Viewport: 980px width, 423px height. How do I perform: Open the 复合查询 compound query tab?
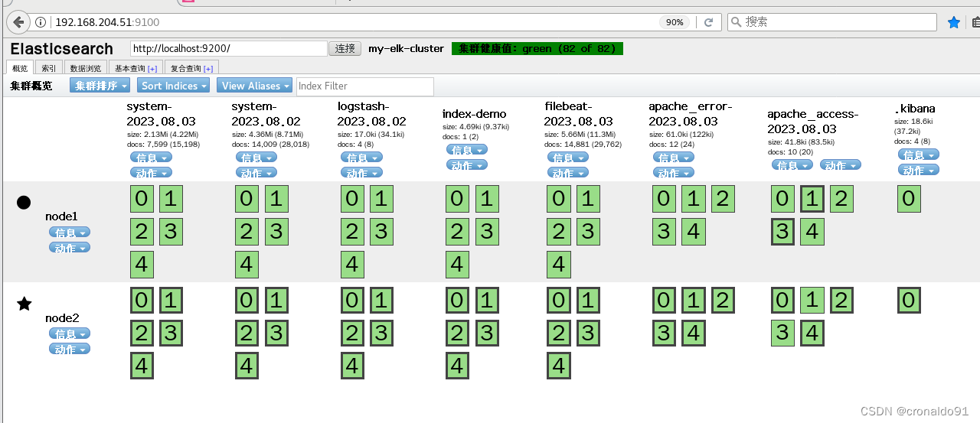click(191, 68)
